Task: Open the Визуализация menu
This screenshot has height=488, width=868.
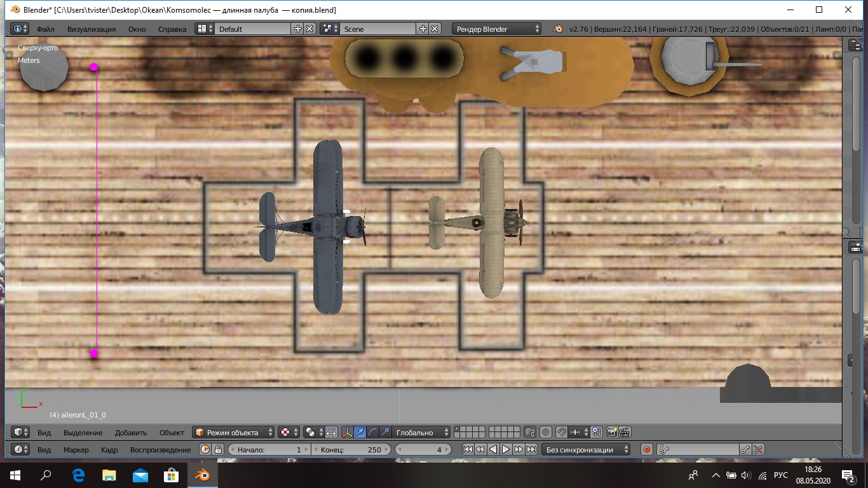Action: (92, 29)
